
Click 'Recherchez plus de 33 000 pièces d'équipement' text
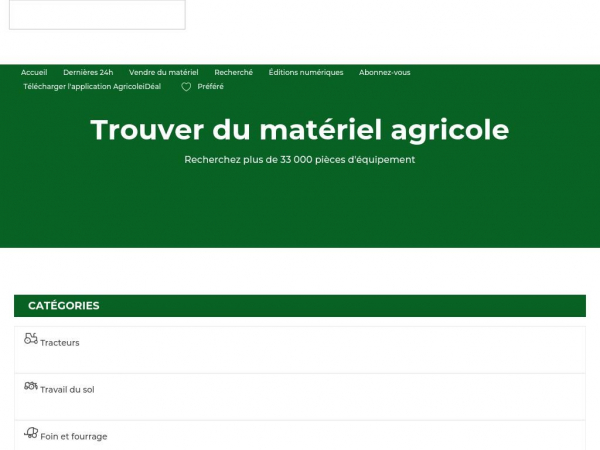pos(300,160)
